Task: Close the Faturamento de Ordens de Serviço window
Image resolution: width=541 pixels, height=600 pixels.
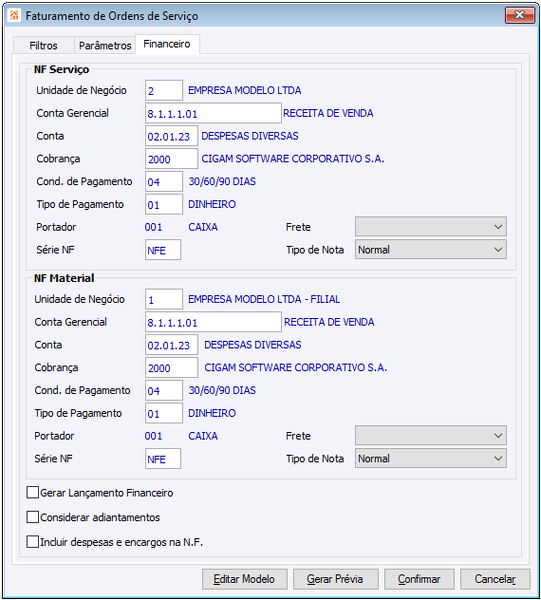Action: click(520, 15)
